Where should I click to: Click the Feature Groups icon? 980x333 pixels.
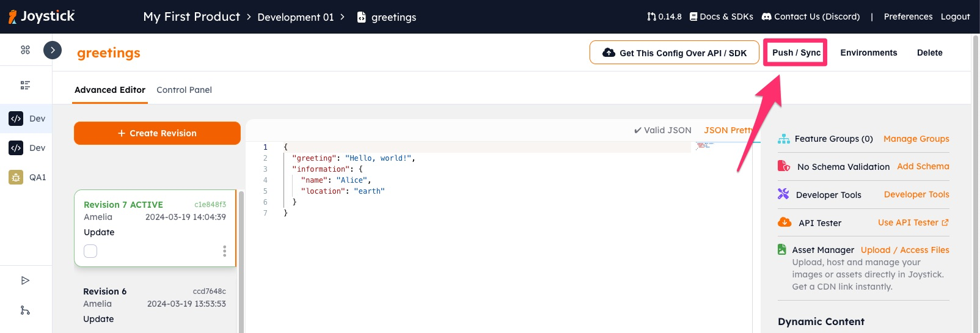(783, 139)
